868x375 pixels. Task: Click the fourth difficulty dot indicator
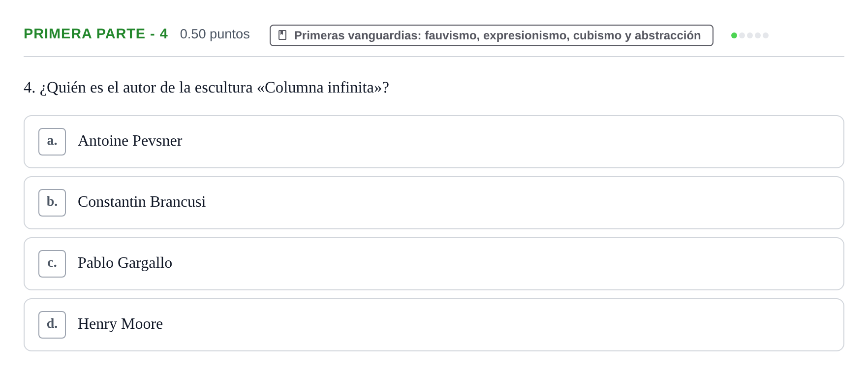pyautogui.click(x=758, y=35)
